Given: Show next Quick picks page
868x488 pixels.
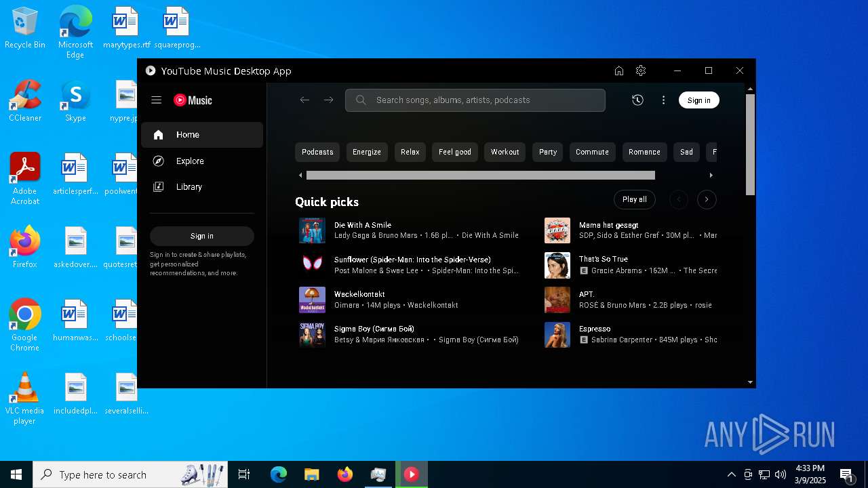Looking at the screenshot, I should [706, 199].
